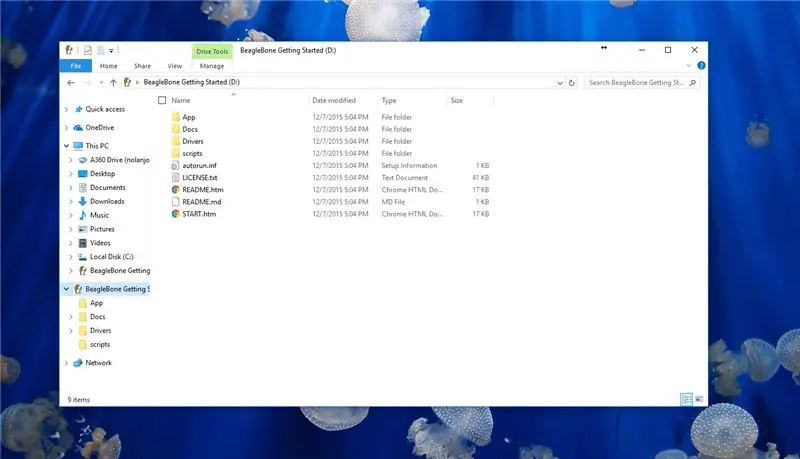Switch to the Share ribbon tab
800x459 pixels.
142,66
